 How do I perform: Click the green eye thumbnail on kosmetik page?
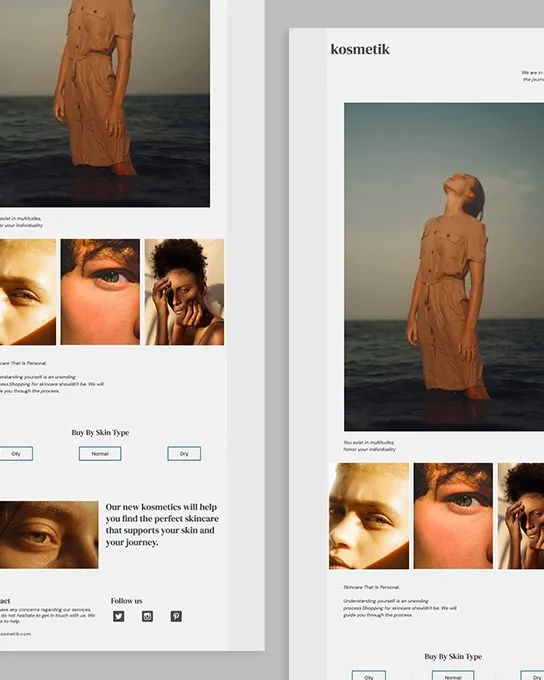453,516
